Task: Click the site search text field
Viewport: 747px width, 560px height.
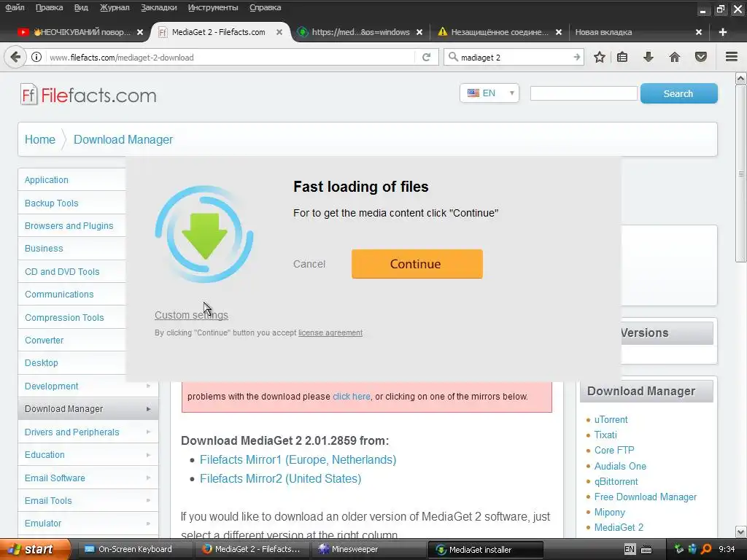Action: click(x=584, y=93)
